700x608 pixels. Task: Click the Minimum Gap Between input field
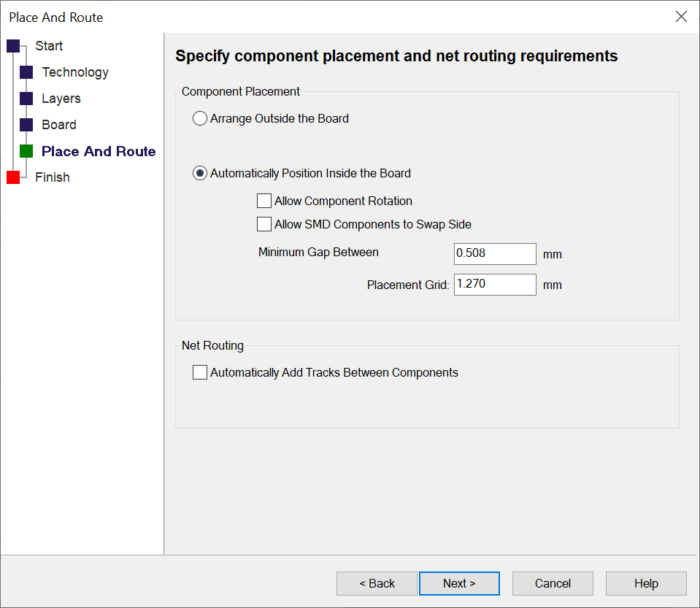pos(495,254)
